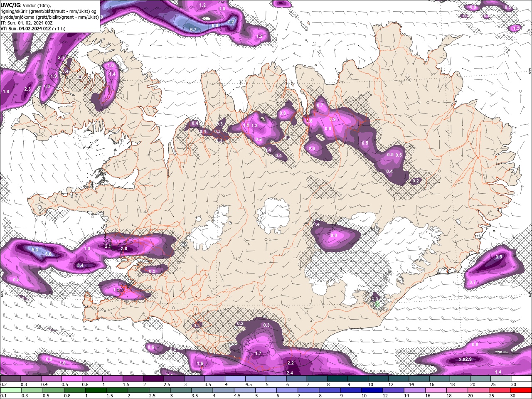Click the '3.5' map value off the southeast coast
Viewport: 532px width, 399px height.
coord(499,257)
